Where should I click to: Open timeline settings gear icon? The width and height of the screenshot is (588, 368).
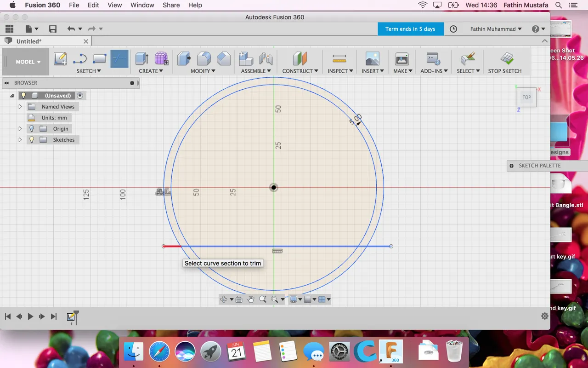click(x=545, y=316)
